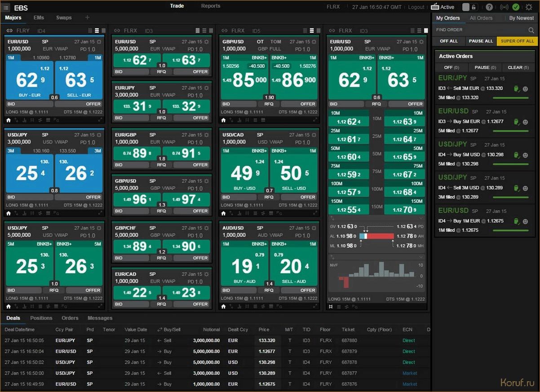Open the Reports tab

pos(211,6)
